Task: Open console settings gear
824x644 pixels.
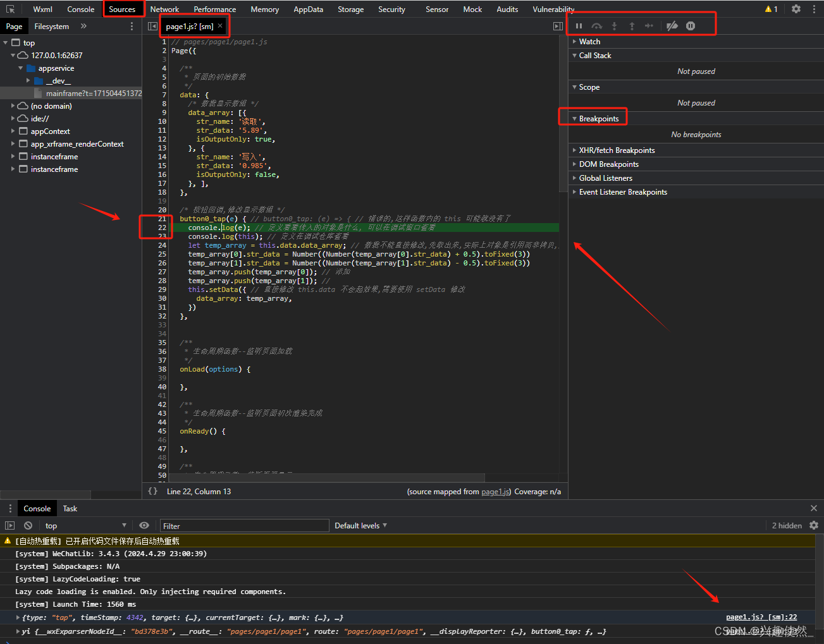Action: [x=814, y=525]
